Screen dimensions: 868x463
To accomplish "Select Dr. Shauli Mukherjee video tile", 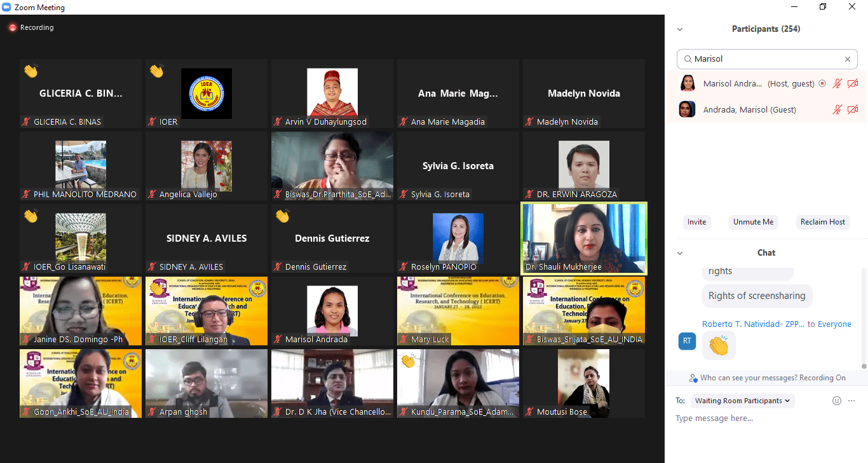I will [584, 238].
